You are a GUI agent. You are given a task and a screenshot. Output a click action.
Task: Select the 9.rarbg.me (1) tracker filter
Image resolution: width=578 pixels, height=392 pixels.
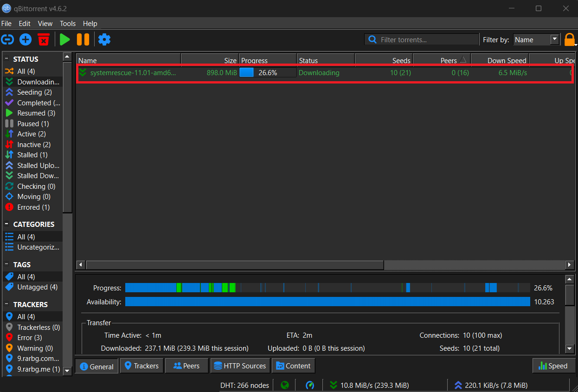(x=32, y=369)
